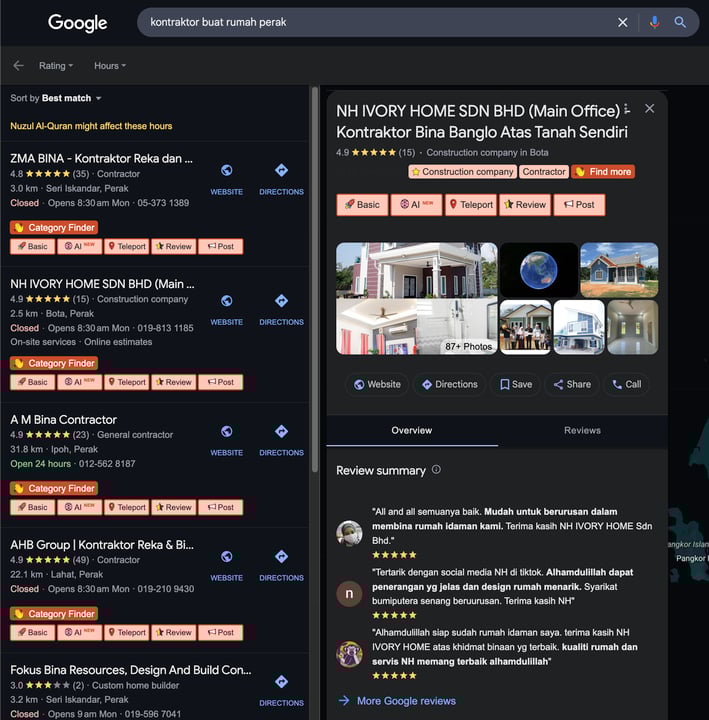
Task: Click Basic button in the details panel
Action: (362, 205)
